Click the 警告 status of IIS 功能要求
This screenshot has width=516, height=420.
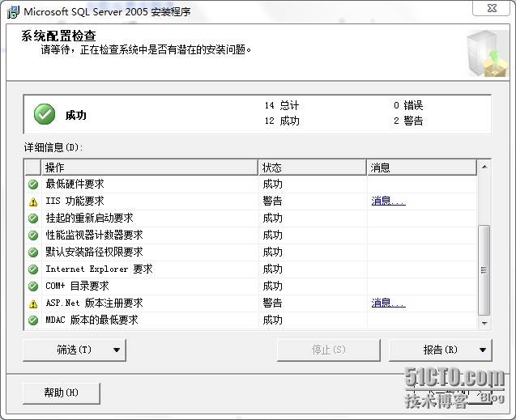(x=272, y=201)
